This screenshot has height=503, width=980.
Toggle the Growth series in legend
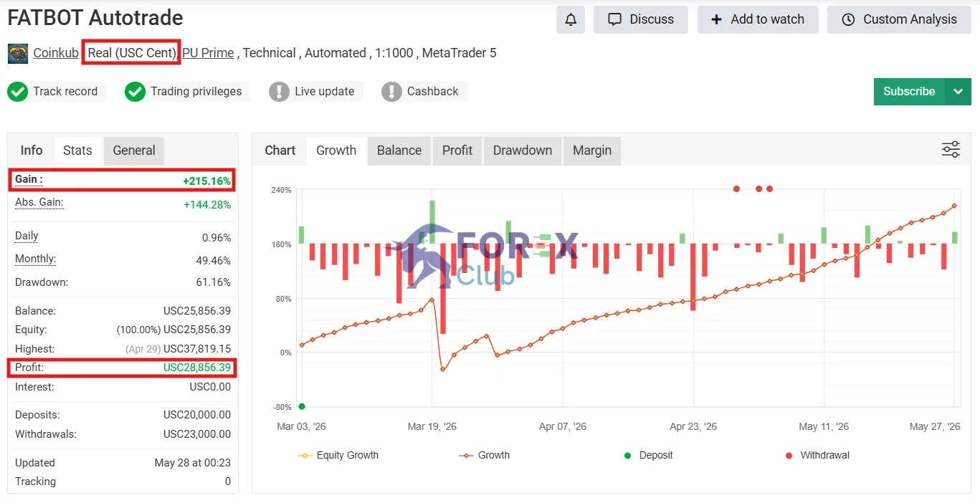point(484,455)
